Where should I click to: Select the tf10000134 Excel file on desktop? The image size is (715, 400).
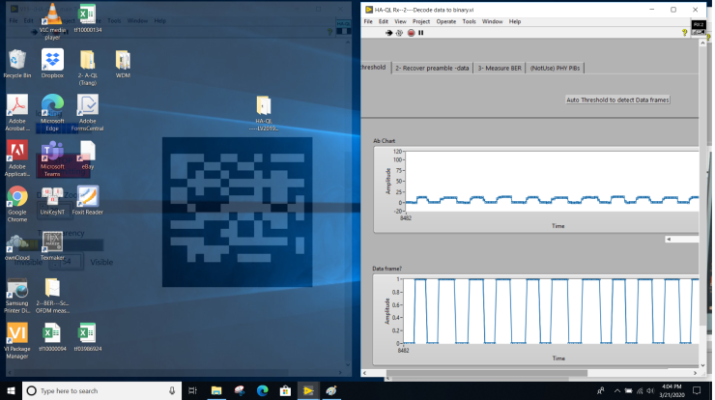click(87, 18)
